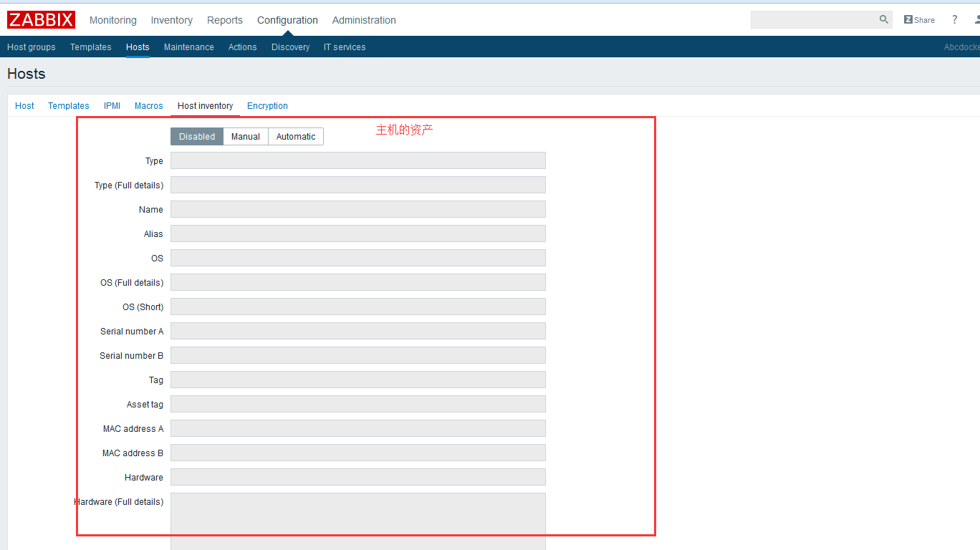The image size is (980, 550).
Task: Click the OS input field
Action: pyautogui.click(x=358, y=258)
